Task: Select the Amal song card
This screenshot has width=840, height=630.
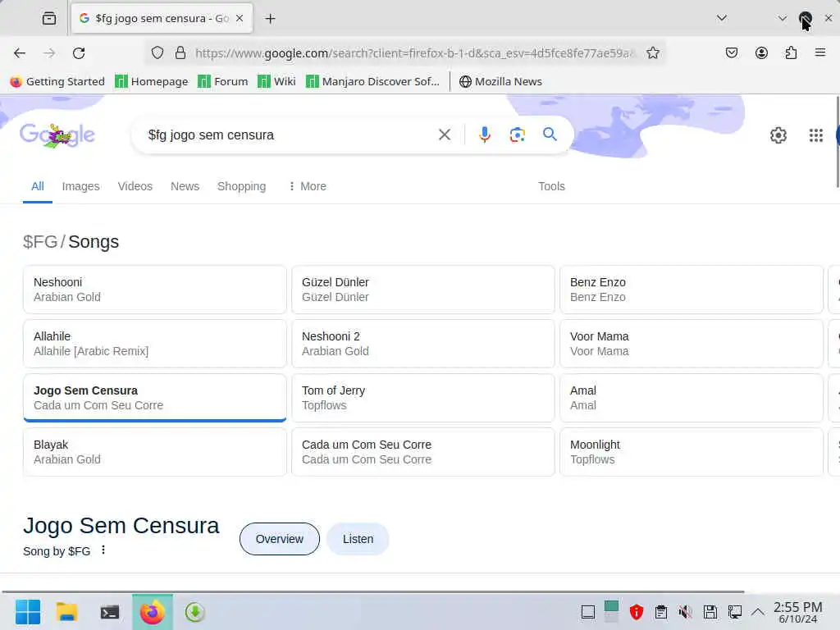Action: (691, 398)
